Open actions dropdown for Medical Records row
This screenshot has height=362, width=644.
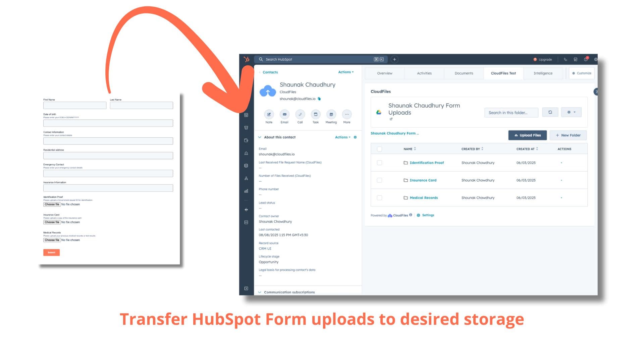pyautogui.click(x=561, y=198)
